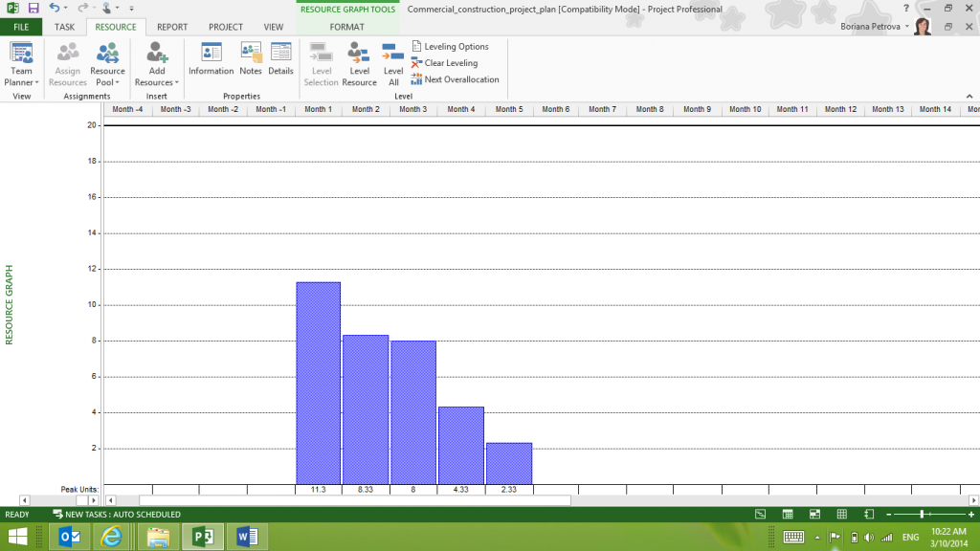Switch to Word on the taskbar
This screenshot has width=980, height=551.
click(248, 537)
